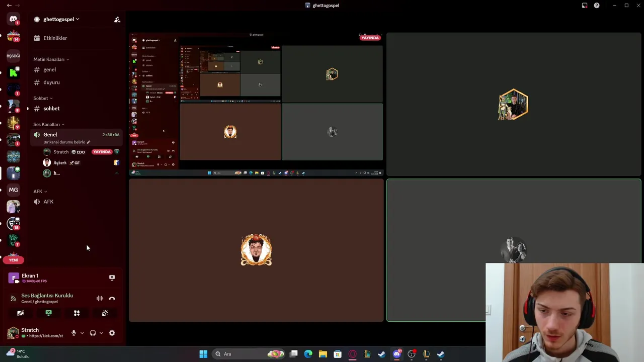Select the user h... in voice list

click(x=56, y=173)
